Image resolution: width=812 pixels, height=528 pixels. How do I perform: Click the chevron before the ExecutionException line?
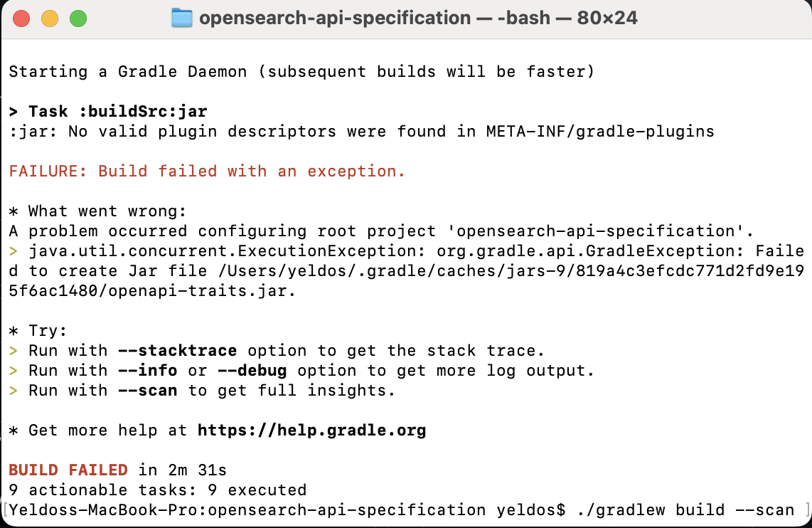point(13,250)
